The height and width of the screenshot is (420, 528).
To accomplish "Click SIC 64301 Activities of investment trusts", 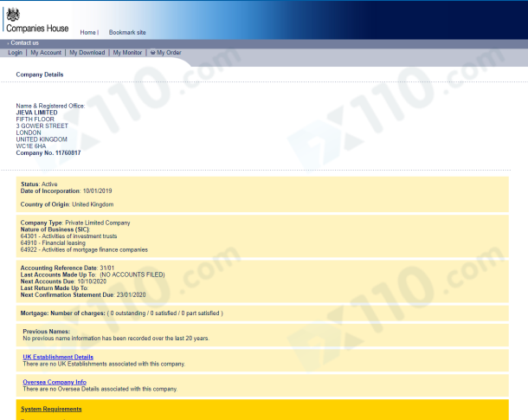I will tap(68, 236).
